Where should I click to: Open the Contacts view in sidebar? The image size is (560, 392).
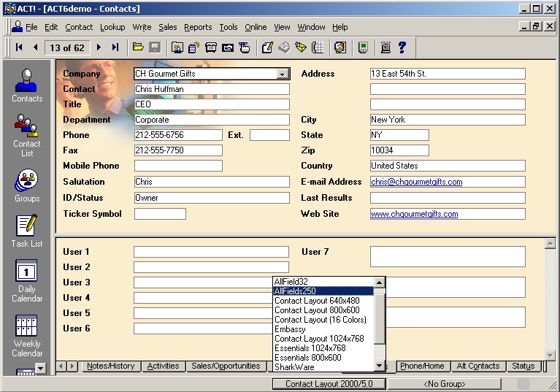click(x=27, y=85)
